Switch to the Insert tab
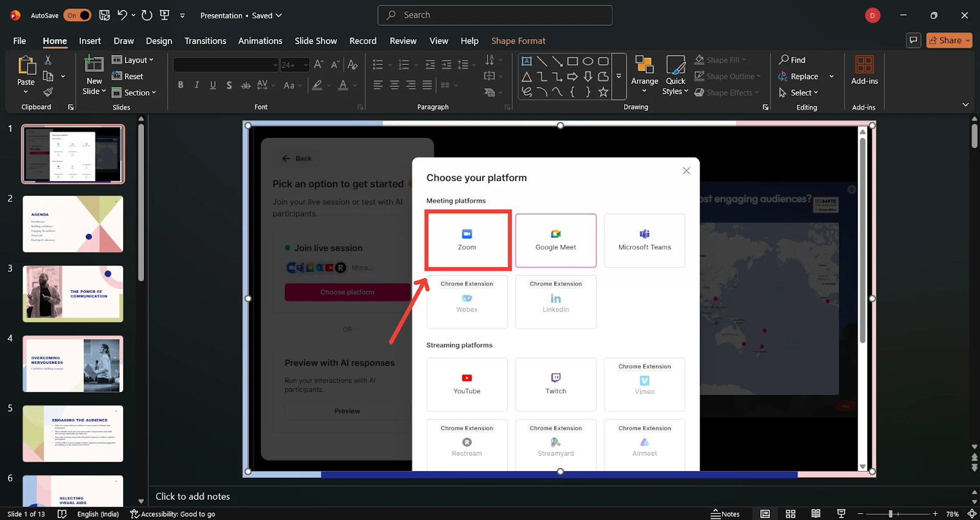This screenshot has width=980, height=520. (90, 41)
